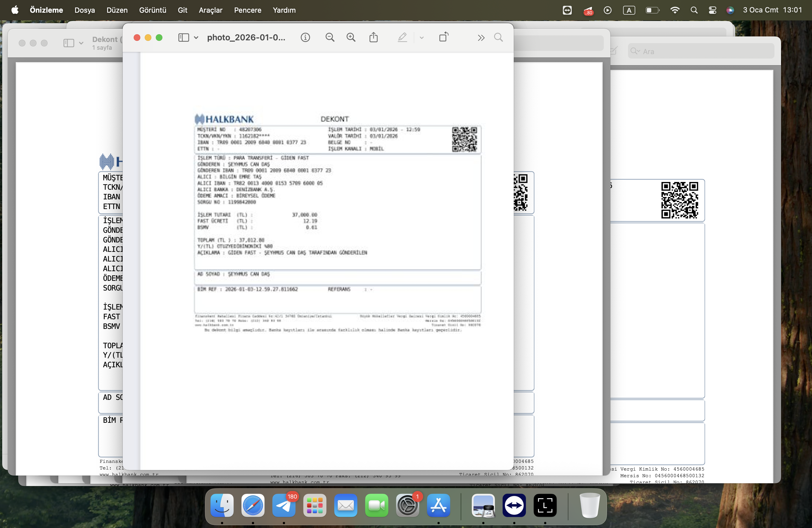Open search in the photo window toolbar
The height and width of the screenshot is (528, 812).
(499, 38)
